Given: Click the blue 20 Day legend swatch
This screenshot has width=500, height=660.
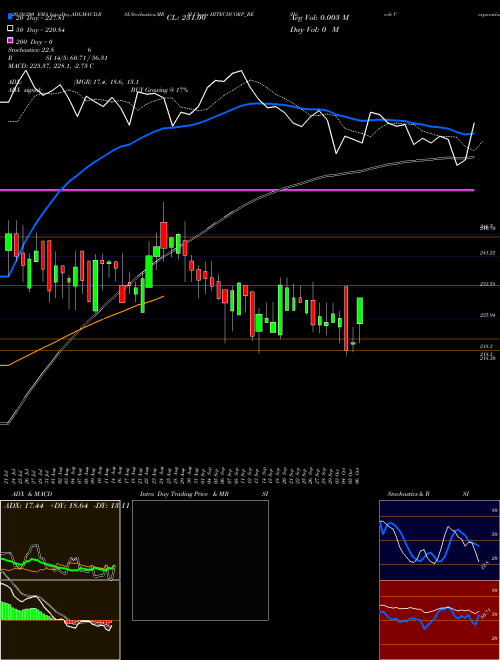Looking at the screenshot, I should click(10, 16).
